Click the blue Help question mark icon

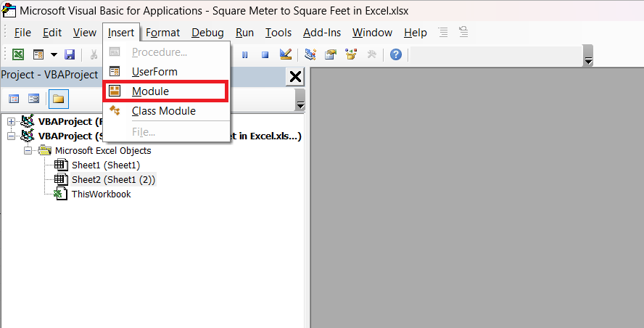pyautogui.click(x=396, y=54)
